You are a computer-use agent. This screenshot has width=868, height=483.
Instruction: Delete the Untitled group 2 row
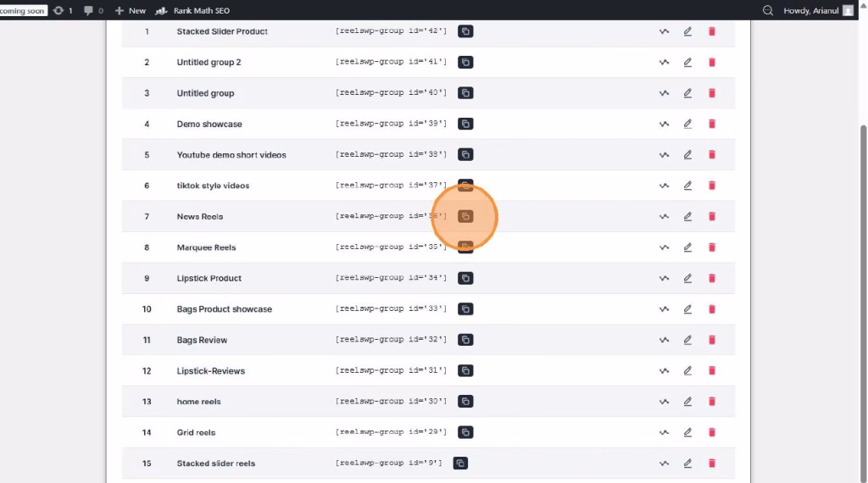[x=712, y=63]
